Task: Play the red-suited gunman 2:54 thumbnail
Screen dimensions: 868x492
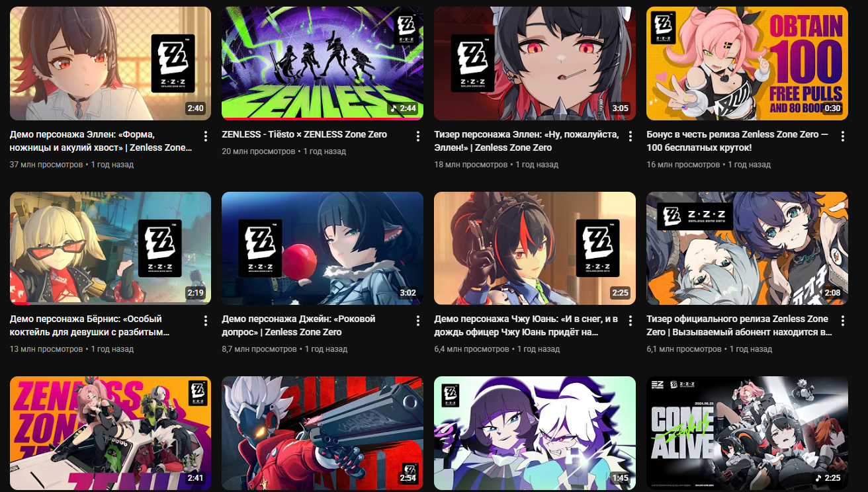Action: 322,433
